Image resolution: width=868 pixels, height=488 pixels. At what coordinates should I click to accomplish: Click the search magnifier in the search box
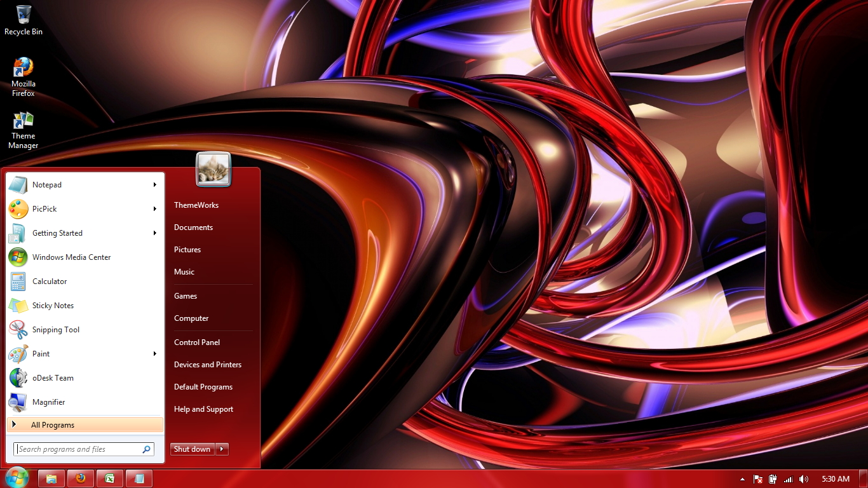147,449
